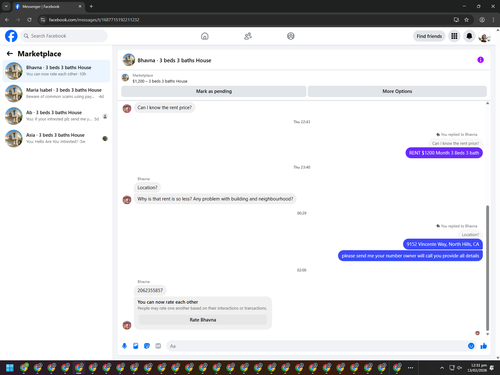500x375 pixels.
Task: Click Bhavna's avatar in chat header
Action: [x=129, y=60]
